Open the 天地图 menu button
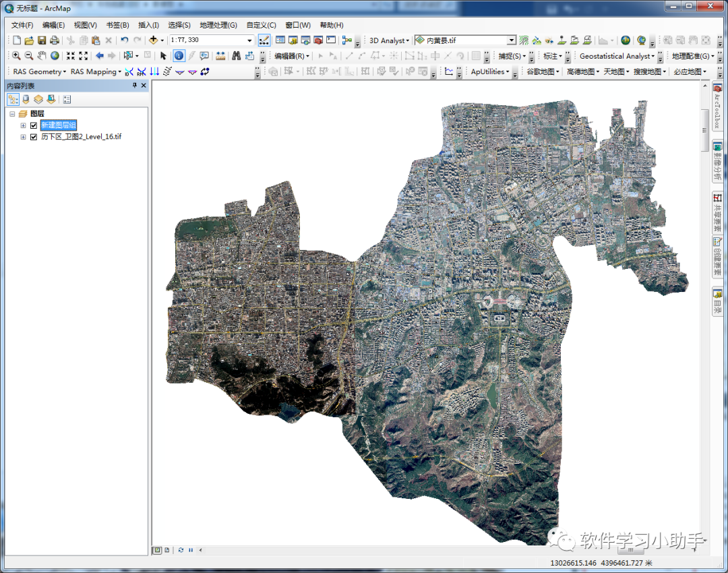This screenshot has height=573, width=728. click(x=616, y=71)
